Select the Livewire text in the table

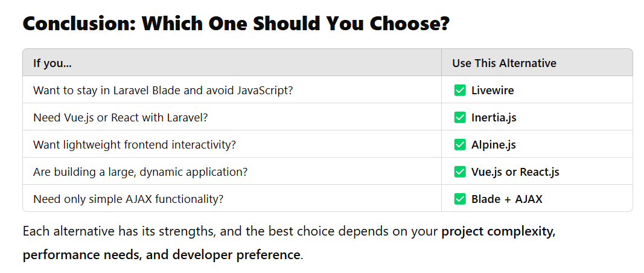493,91
